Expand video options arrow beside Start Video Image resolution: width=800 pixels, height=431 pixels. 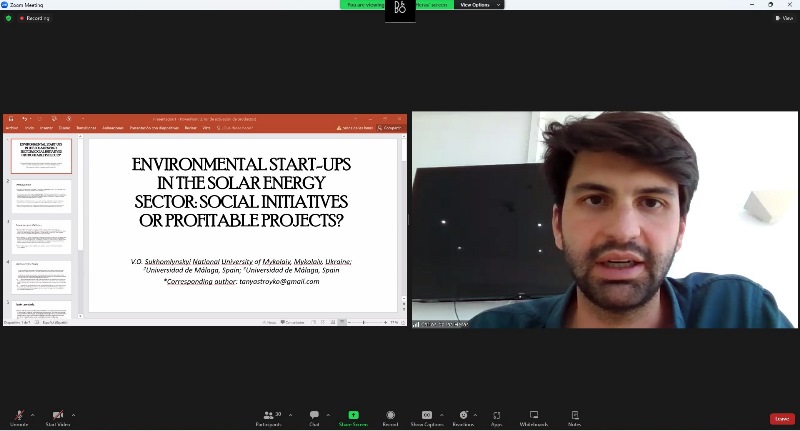pos(74,414)
